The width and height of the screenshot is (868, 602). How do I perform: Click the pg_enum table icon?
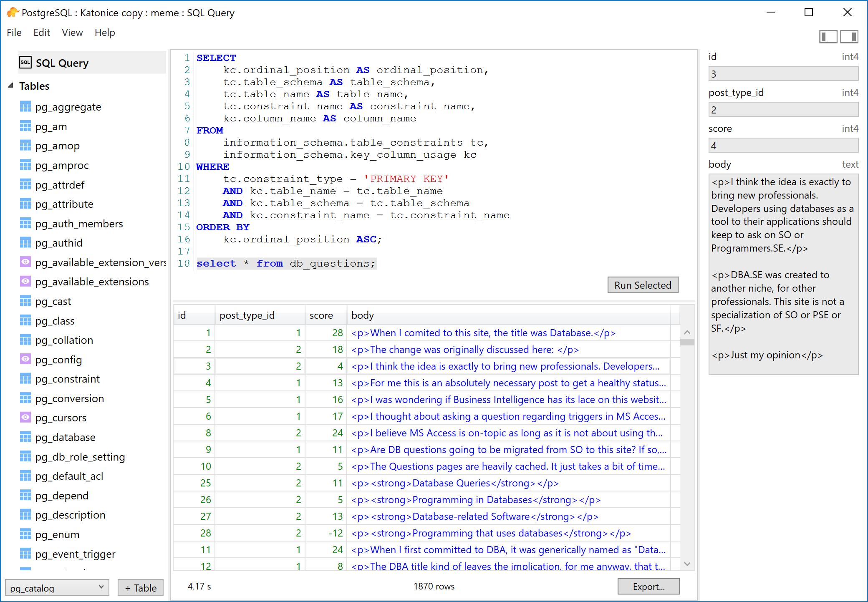(25, 534)
